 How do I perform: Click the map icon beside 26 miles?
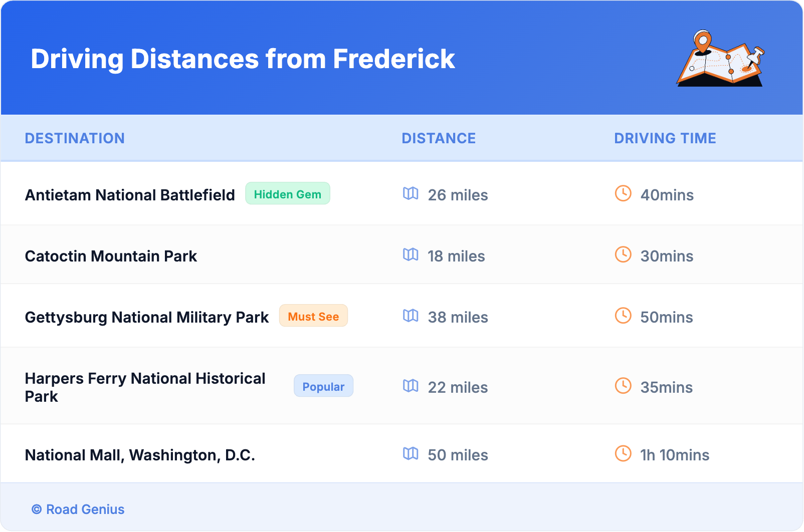pyautogui.click(x=411, y=193)
